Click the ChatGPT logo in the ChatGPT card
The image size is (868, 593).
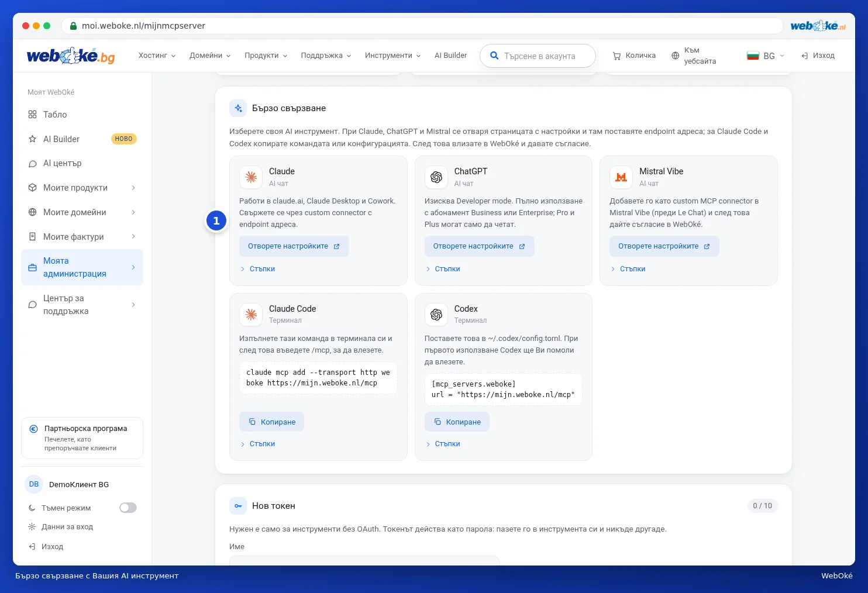tap(436, 177)
